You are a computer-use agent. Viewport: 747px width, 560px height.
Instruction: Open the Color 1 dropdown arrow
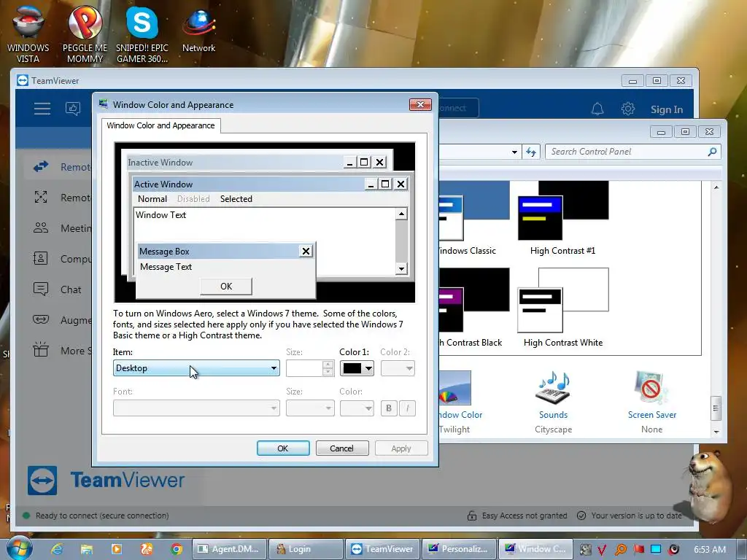pos(368,368)
